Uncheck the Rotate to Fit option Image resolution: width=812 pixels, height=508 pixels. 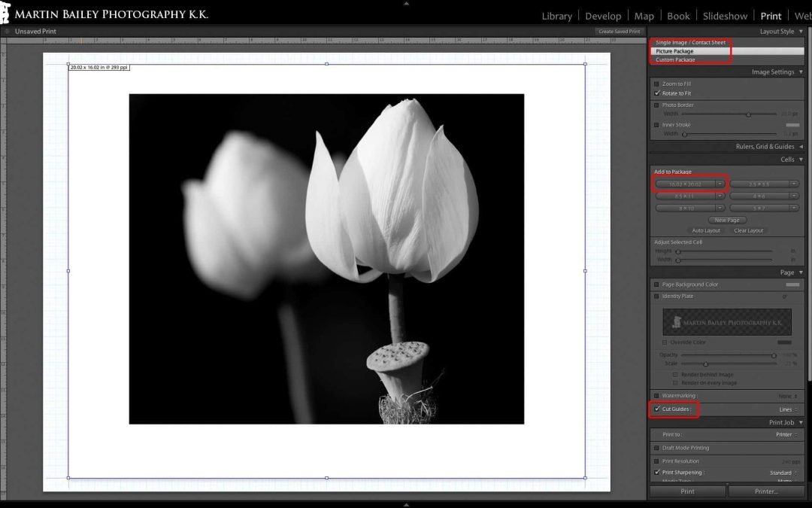coord(657,93)
